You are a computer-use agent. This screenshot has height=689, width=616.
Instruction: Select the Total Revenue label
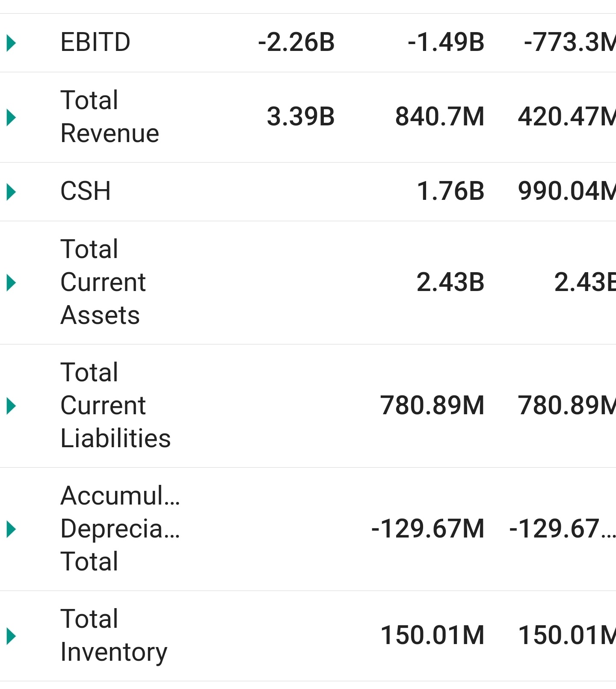[110, 117]
